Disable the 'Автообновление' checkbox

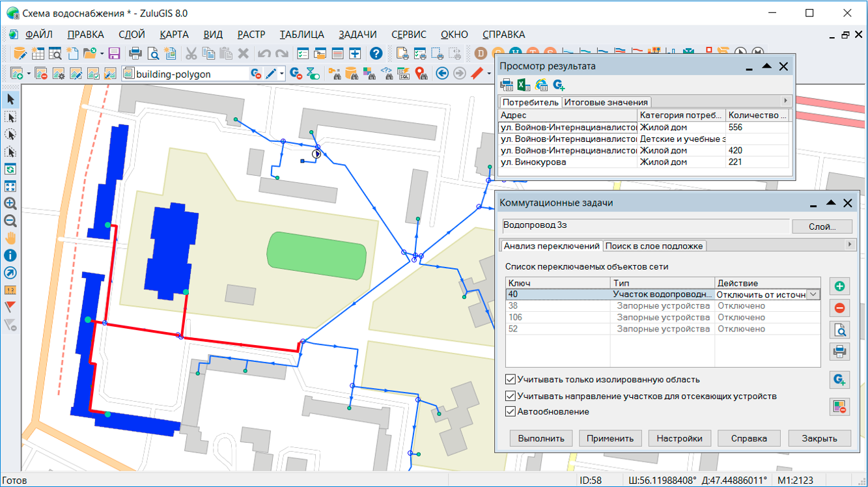(x=511, y=411)
